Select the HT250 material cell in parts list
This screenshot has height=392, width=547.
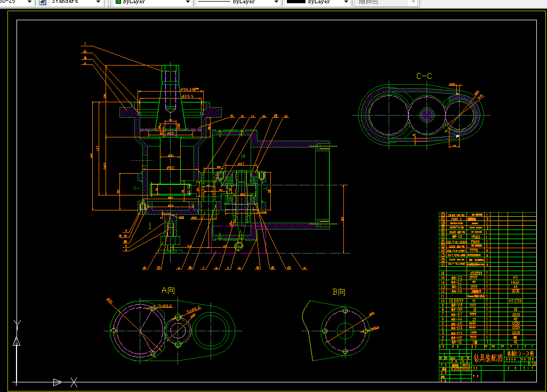click(515, 301)
